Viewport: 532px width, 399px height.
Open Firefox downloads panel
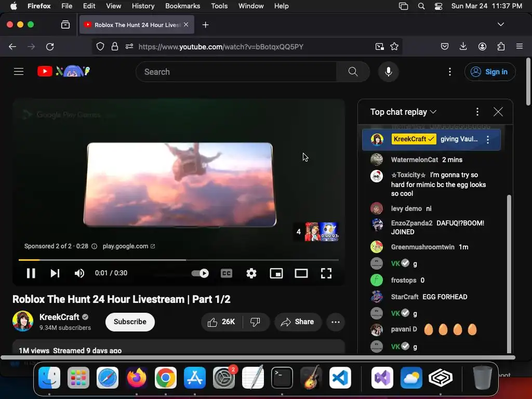coord(463,46)
